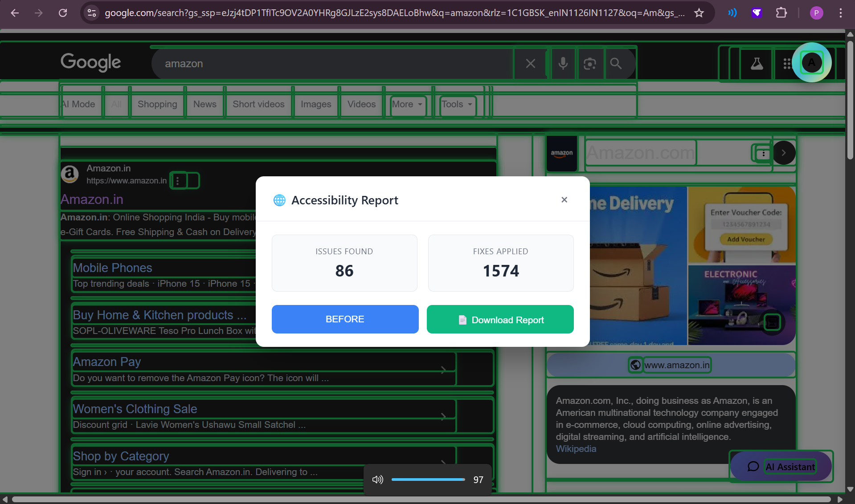
Task: Open the Shop by Category link
Action: (x=121, y=456)
